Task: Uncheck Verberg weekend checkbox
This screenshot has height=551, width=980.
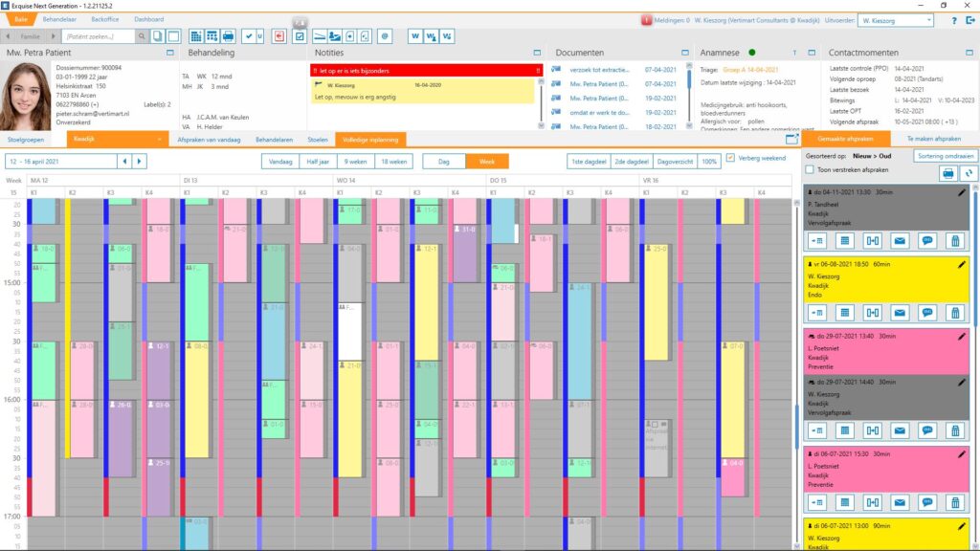Action: [x=730, y=158]
